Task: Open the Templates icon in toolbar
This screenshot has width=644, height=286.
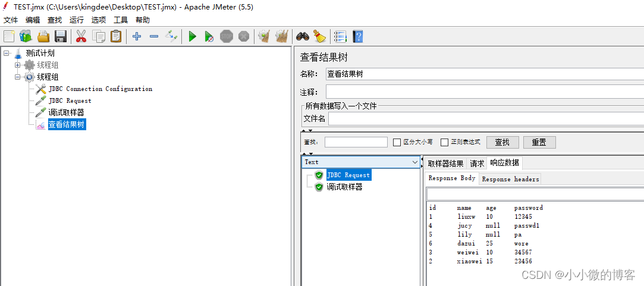Action: click(x=26, y=37)
